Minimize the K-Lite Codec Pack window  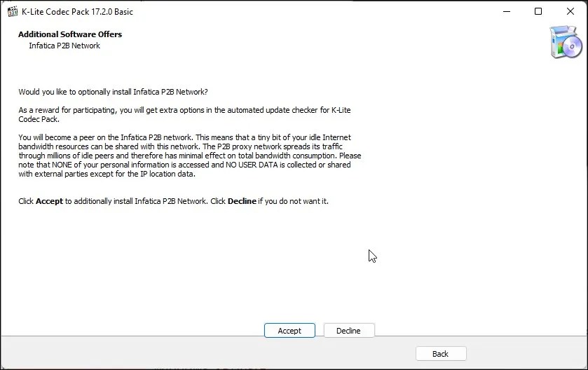(507, 11)
